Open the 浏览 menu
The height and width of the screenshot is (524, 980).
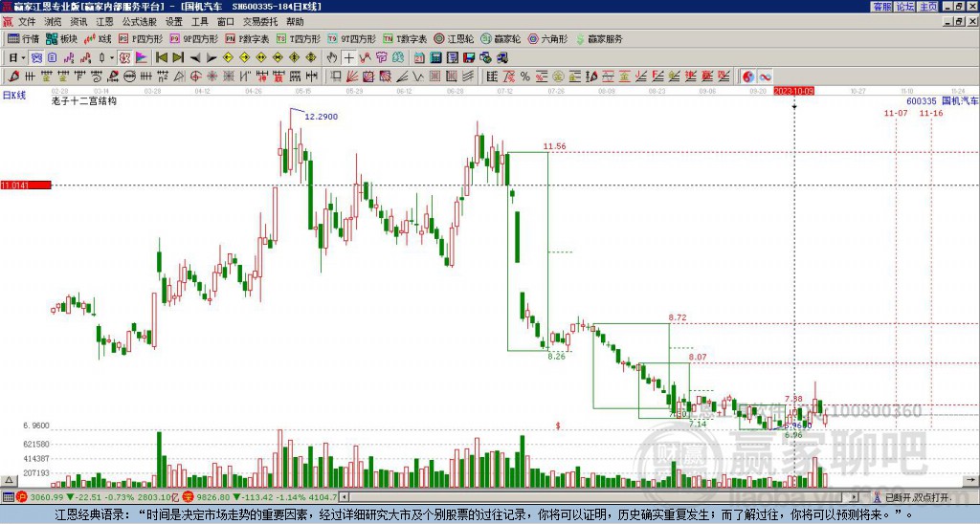[54, 22]
